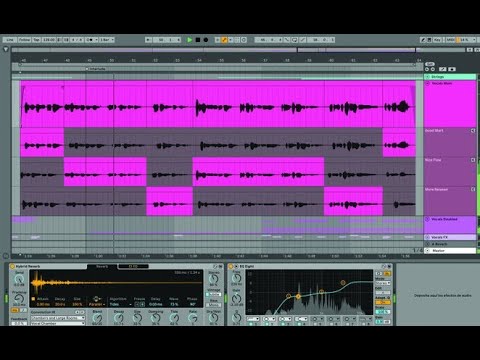This screenshot has width=480, height=360.
Task: Click the arrangement overview scrub bar
Action: click(x=238, y=50)
